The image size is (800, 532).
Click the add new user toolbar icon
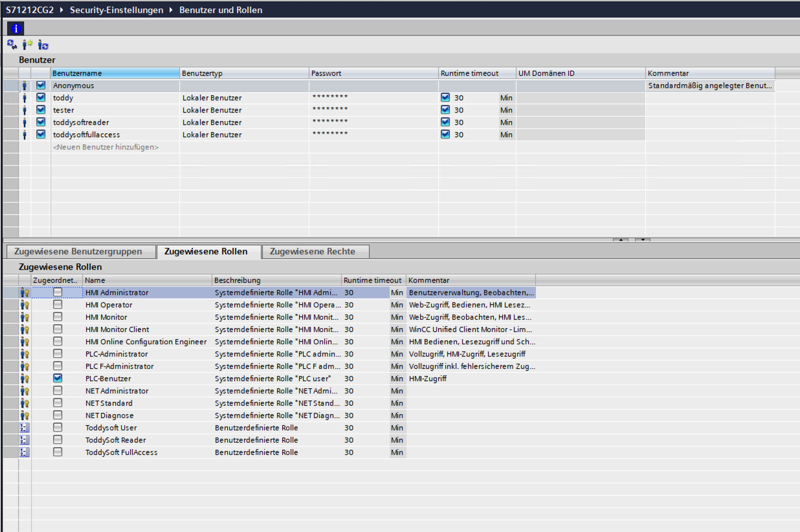pos(27,45)
